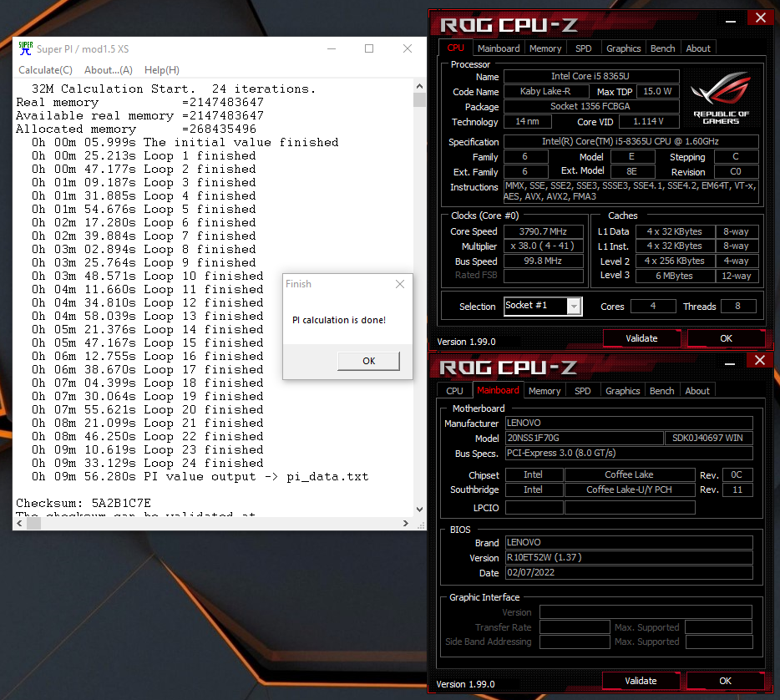Open Memory tab in lower CPU-Z window
Screen dimensions: 780x700
544,391
